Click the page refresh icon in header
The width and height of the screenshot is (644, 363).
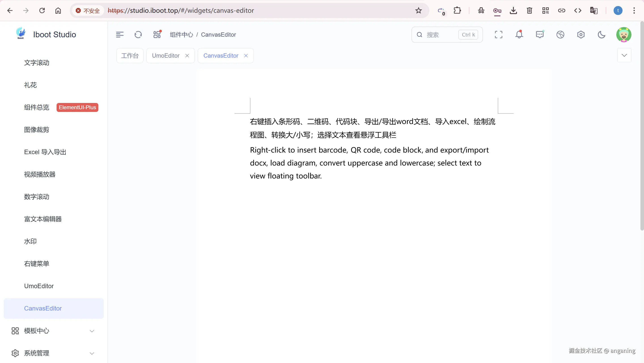[138, 34]
